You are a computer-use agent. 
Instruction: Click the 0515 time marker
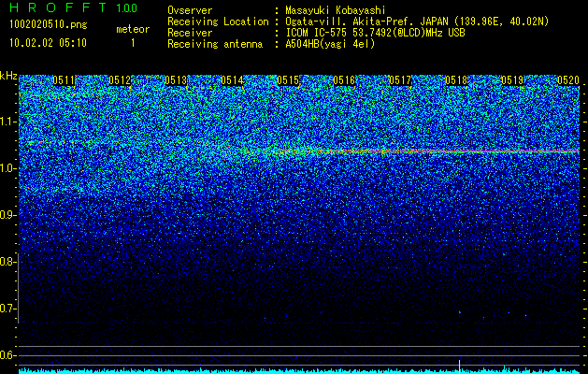pos(288,80)
